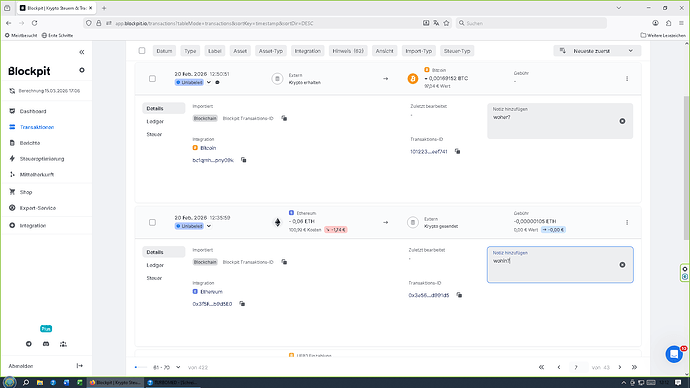Go to Steueroptimierung
Screen dimensions: 690x388
point(42,159)
